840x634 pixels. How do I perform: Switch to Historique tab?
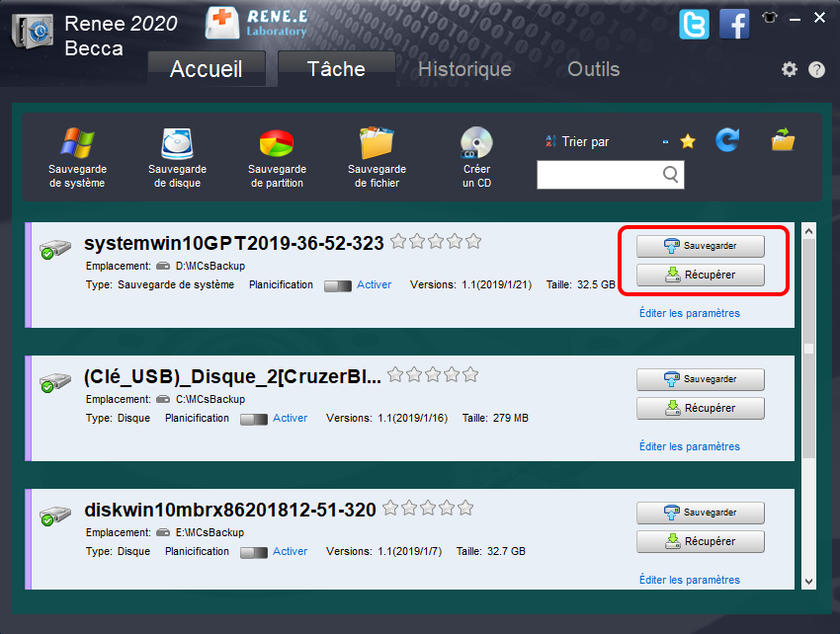point(464,69)
